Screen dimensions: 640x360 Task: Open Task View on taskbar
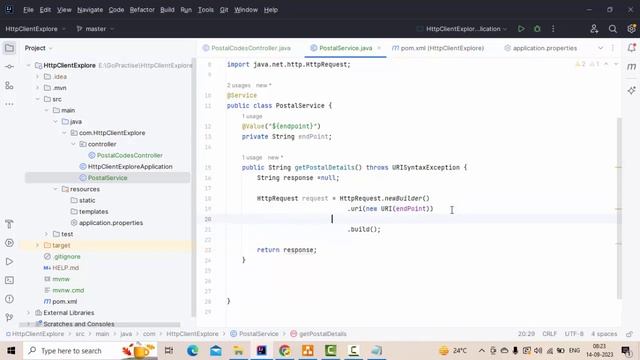tap(169, 351)
